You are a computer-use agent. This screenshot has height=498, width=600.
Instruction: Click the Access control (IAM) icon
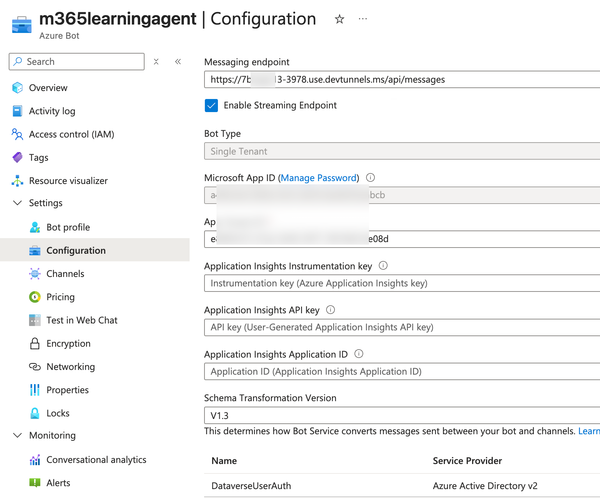[17, 134]
